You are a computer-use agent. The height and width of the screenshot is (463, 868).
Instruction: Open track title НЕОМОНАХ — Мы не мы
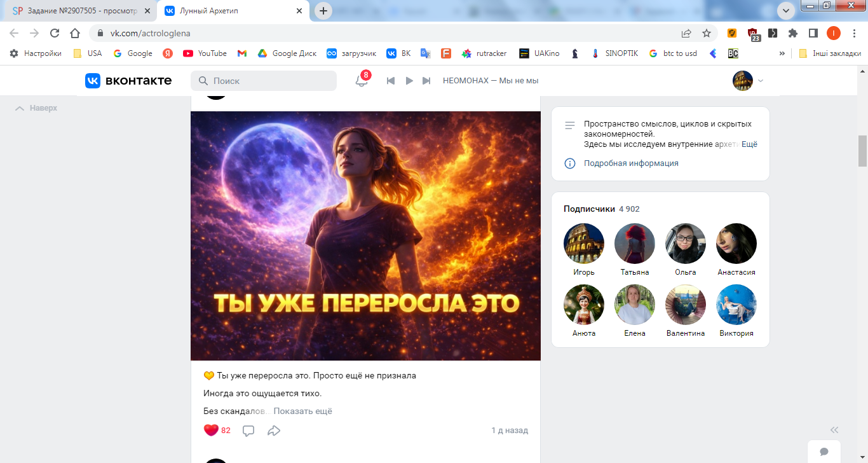(491, 81)
